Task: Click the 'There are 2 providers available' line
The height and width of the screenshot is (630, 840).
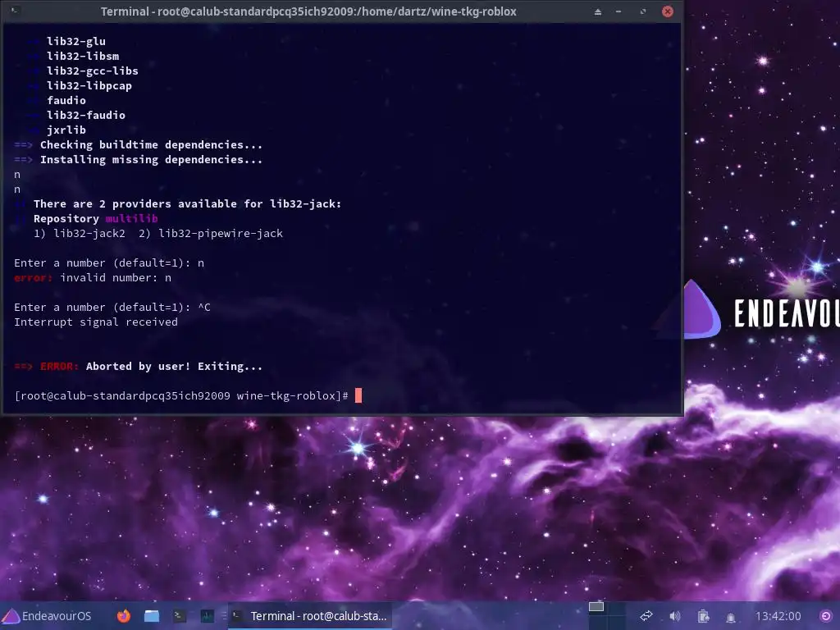Action: click(188, 204)
